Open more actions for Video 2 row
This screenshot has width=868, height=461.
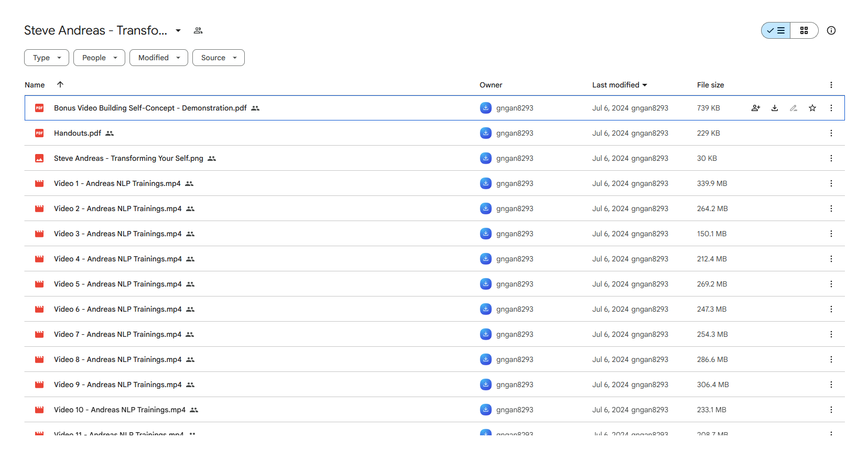[831, 208]
